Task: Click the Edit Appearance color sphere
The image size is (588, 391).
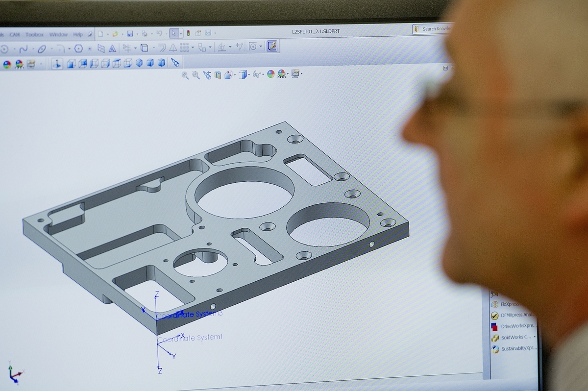Action: pyautogui.click(x=271, y=74)
